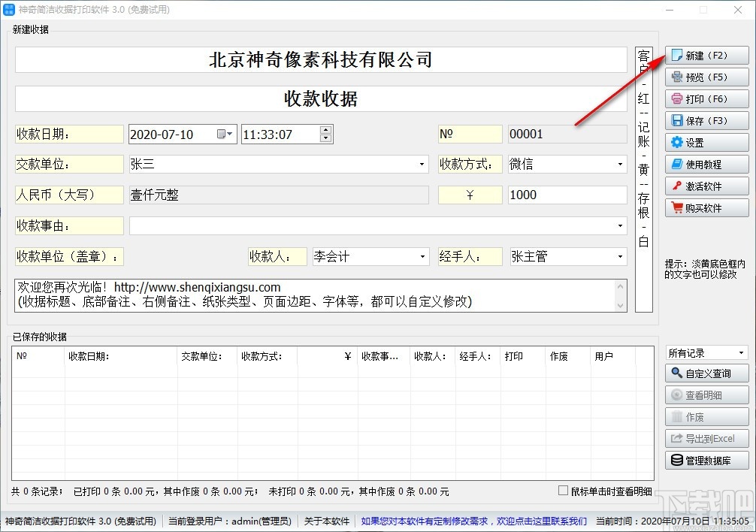Open 自定义查询 custom search

(x=706, y=373)
